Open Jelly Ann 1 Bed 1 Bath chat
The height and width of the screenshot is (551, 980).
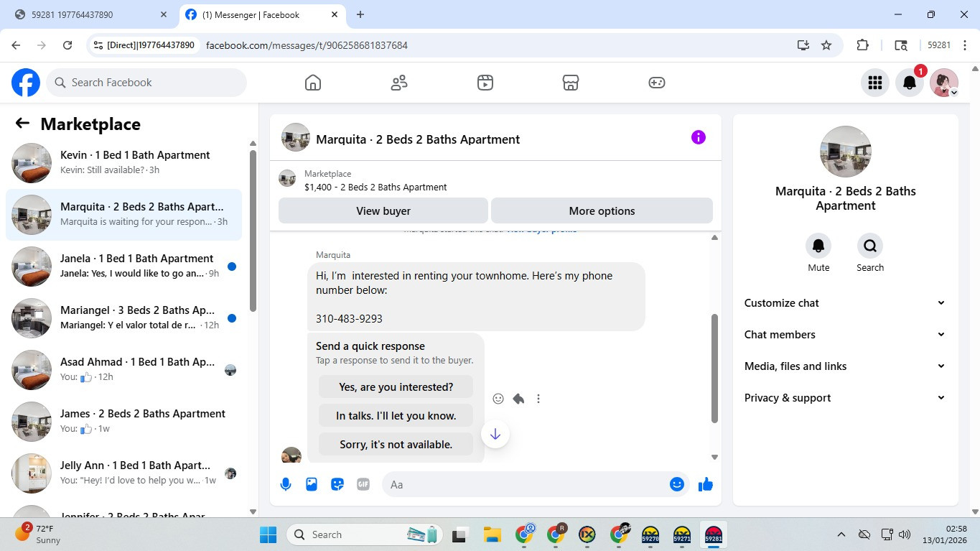[123, 473]
